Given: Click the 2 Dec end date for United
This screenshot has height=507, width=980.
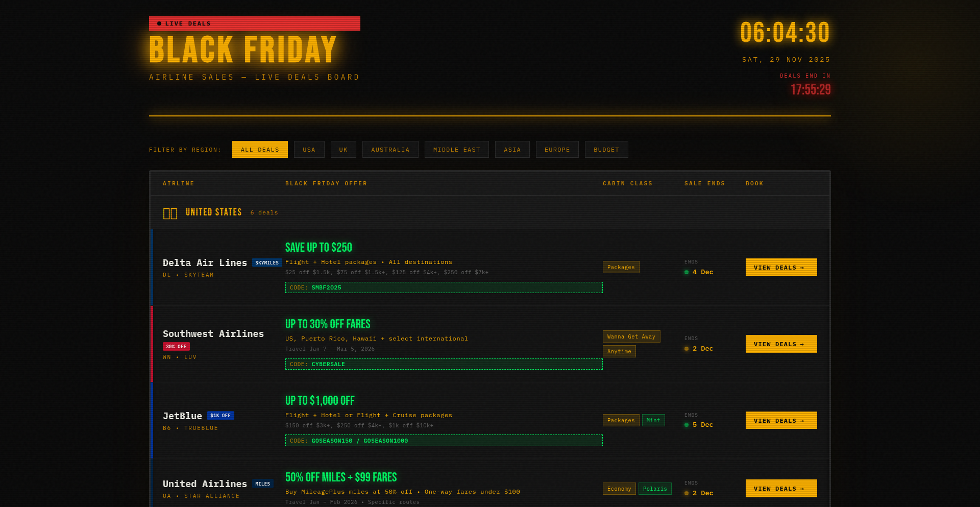Looking at the screenshot, I should (703, 493).
